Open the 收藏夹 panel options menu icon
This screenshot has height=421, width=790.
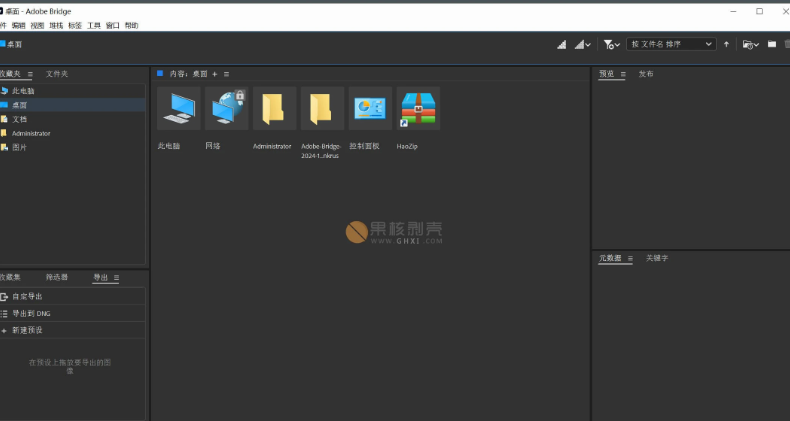click(30, 74)
